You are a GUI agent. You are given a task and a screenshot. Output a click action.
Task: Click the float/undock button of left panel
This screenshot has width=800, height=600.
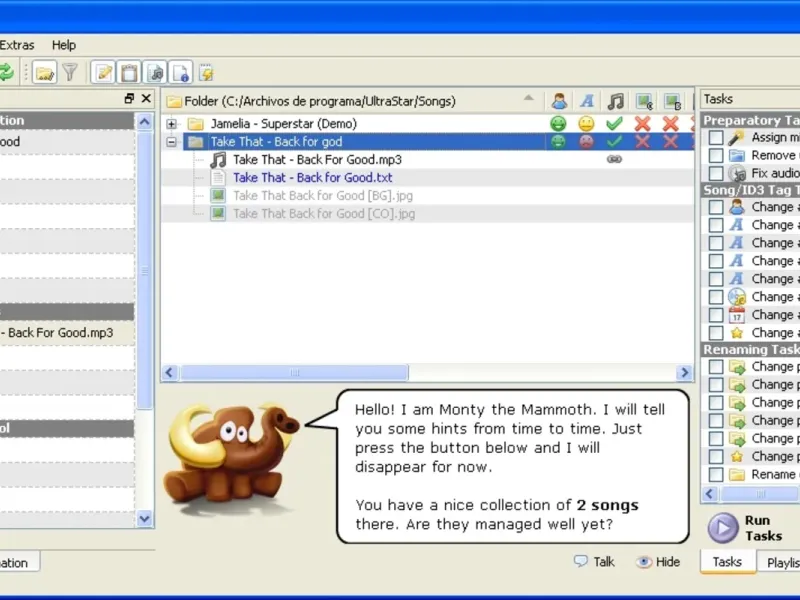(x=129, y=98)
